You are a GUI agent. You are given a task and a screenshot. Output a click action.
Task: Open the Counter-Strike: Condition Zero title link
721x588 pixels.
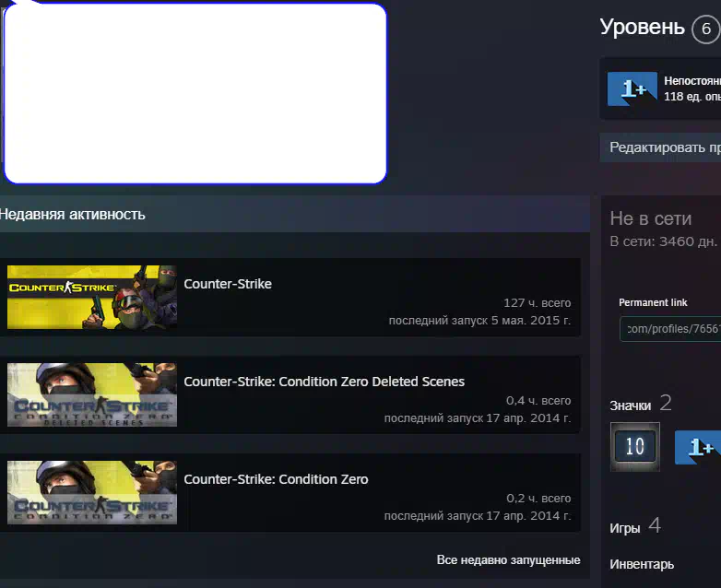click(276, 479)
